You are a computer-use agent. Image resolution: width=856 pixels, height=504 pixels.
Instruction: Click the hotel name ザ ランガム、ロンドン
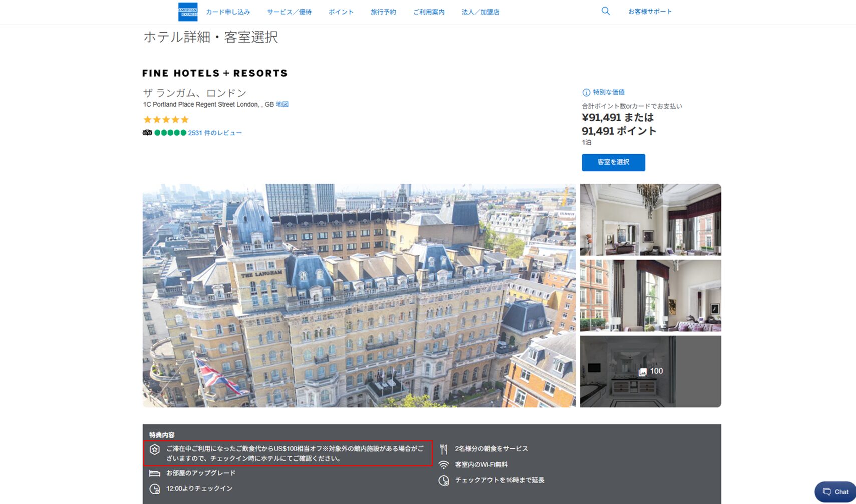pyautogui.click(x=195, y=93)
